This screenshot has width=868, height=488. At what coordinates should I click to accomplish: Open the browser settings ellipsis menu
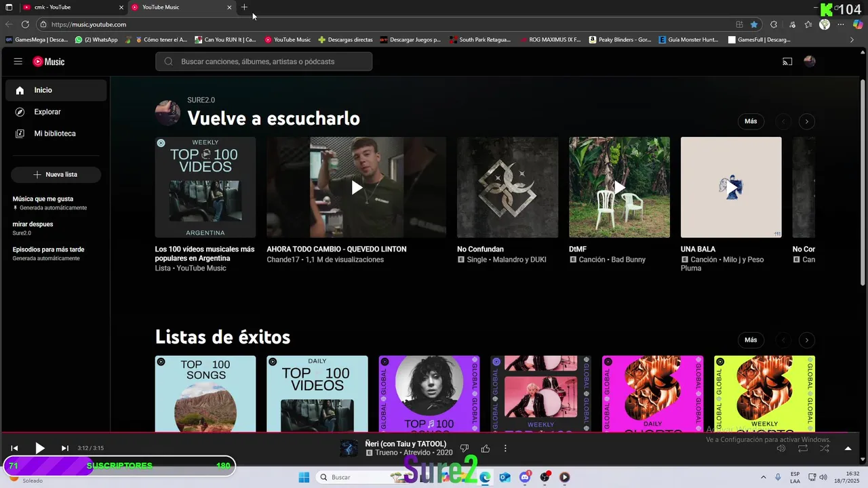click(x=841, y=24)
